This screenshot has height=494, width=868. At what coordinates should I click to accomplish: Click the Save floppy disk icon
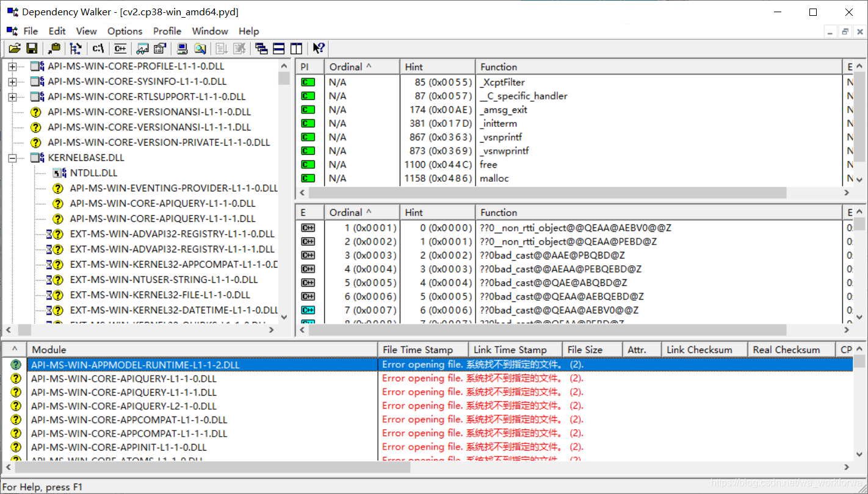pos(32,48)
